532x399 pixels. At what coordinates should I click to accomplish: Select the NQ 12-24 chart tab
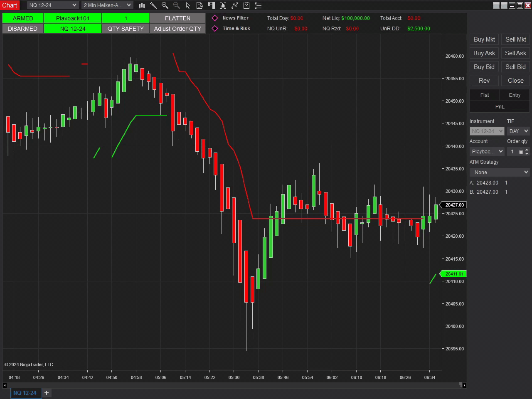click(25, 393)
